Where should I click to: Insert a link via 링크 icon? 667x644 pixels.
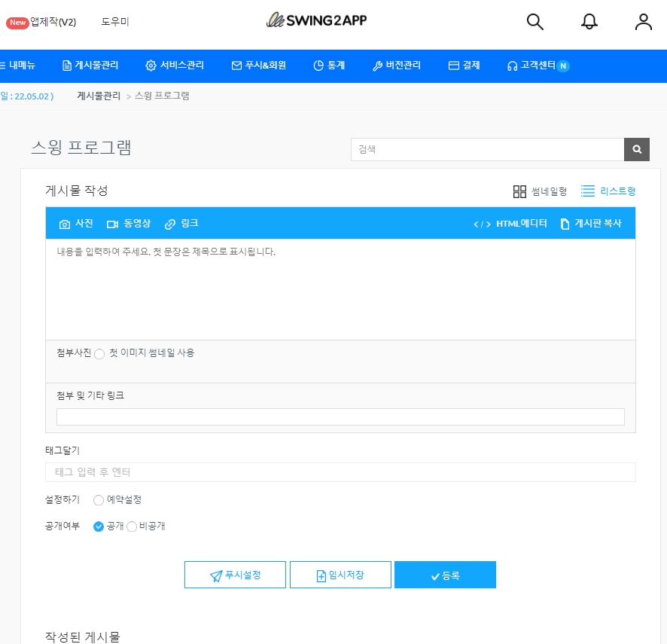pyautogui.click(x=181, y=224)
